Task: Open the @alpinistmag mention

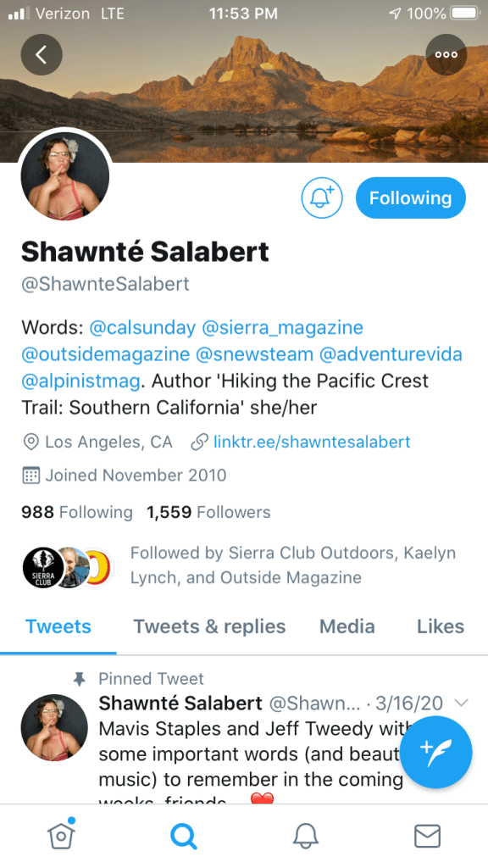Action: pyautogui.click(x=80, y=381)
